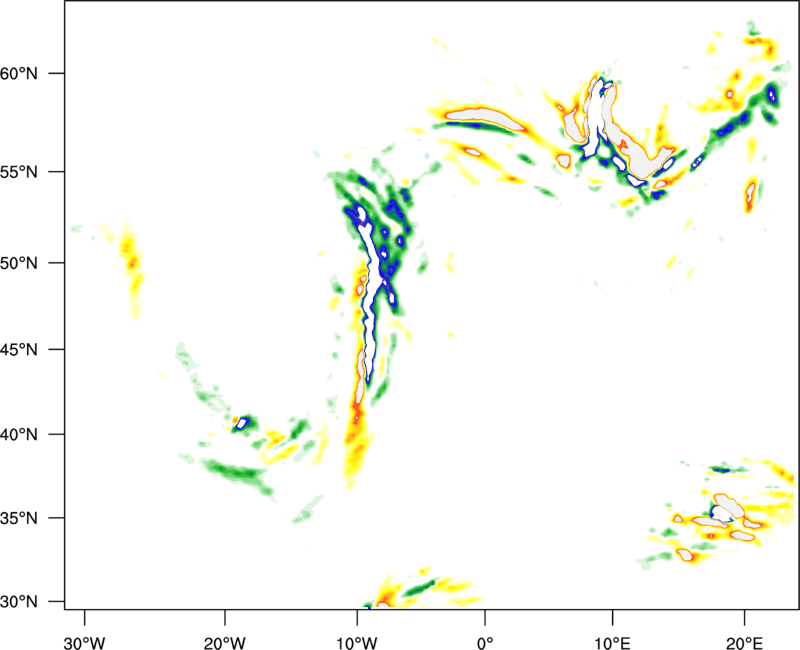Click the 40°N latitude label
The image size is (800, 650).
click(19, 435)
